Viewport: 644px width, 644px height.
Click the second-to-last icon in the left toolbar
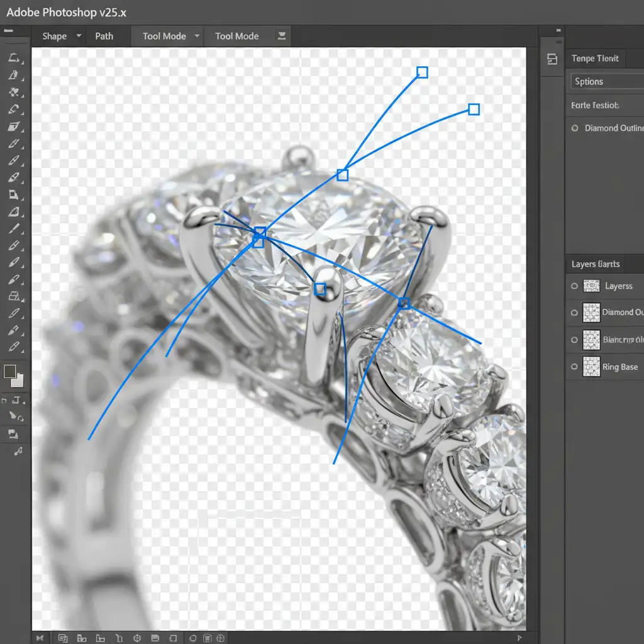click(13, 433)
